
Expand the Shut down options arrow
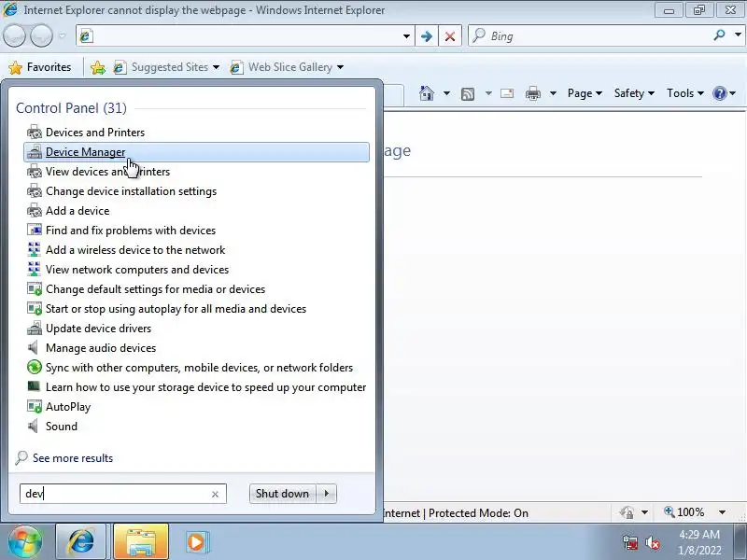coord(327,494)
